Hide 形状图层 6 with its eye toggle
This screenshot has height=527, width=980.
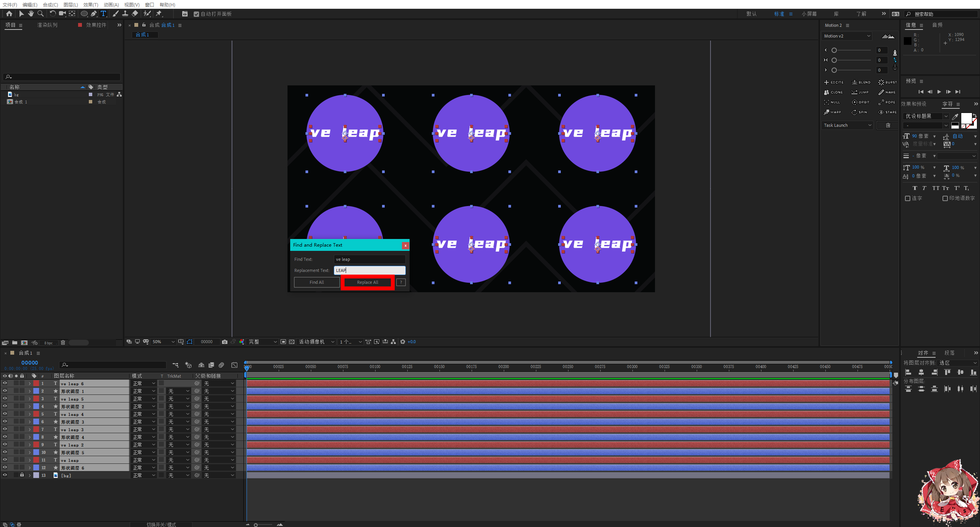coord(5,467)
